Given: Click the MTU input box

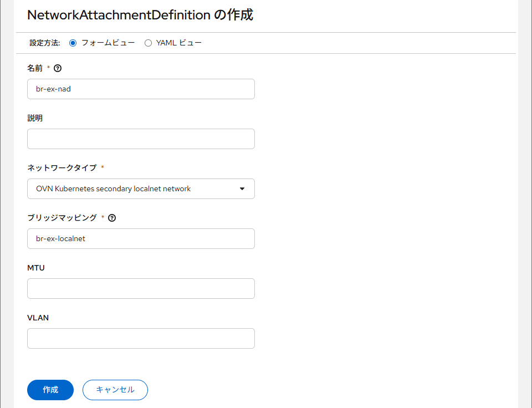Looking at the screenshot, I should tap(141, 288).
